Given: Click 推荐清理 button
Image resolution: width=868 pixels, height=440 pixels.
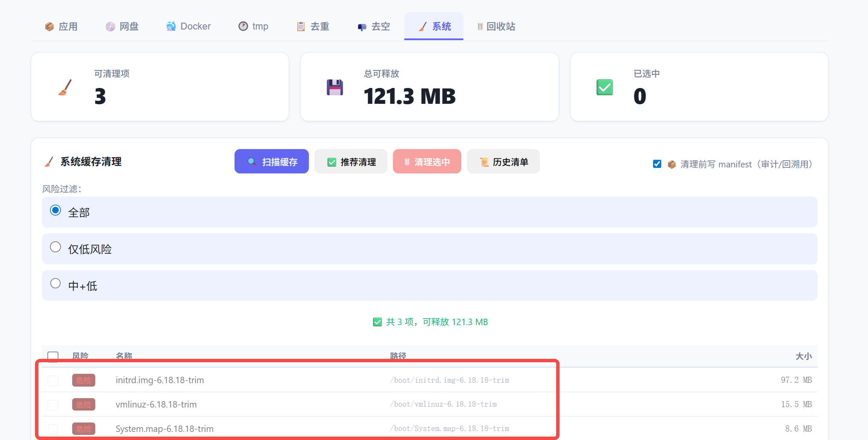Looking at the screenshot, I should coord(351,161).
